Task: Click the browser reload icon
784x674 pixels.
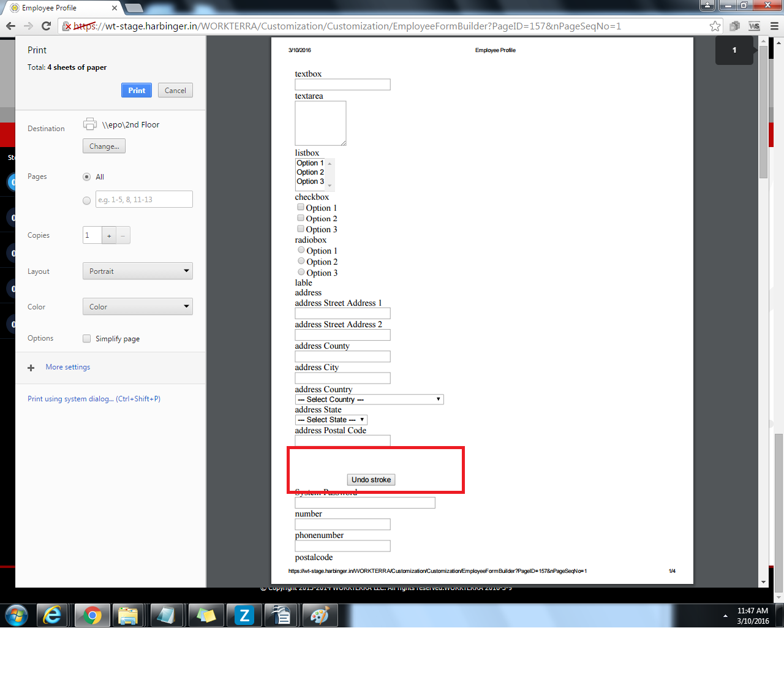Action: pos(46,26)
